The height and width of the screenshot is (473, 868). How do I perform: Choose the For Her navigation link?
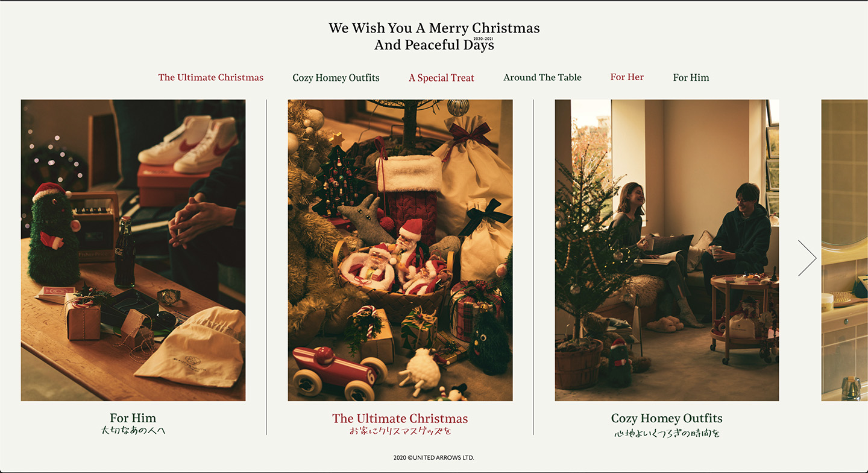click(x=627, y=77)
